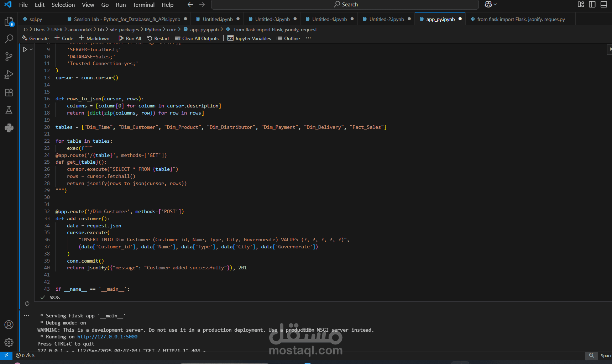
Task: Switch to Untitled-4.ipynb tab
Action: [x=329, y=19]
